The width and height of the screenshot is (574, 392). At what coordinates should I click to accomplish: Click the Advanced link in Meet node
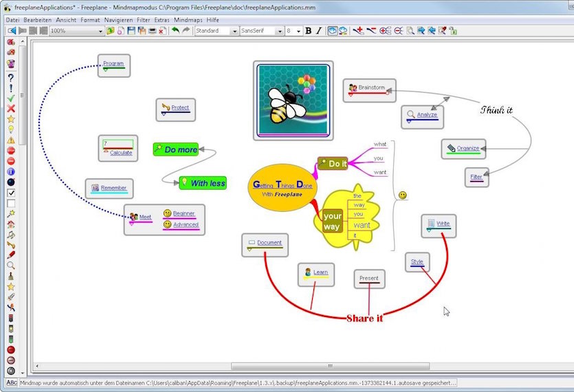click(x=186, y=224)
